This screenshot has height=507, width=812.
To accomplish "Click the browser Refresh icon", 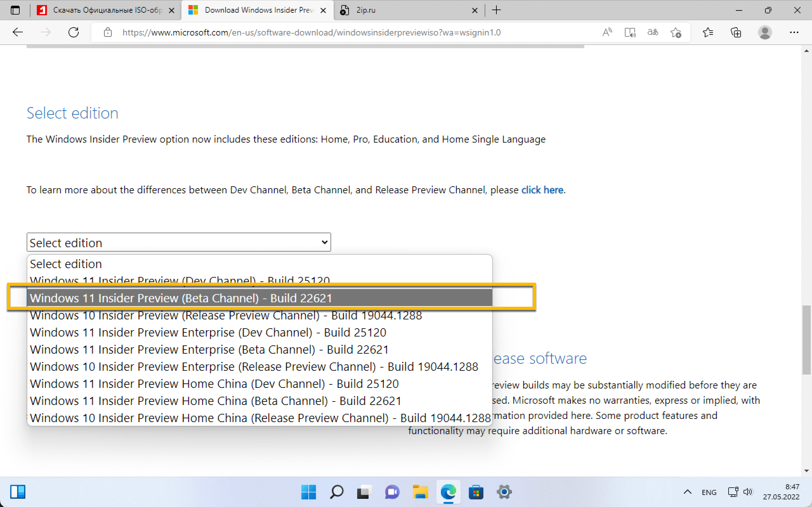I will click(74, 33).
